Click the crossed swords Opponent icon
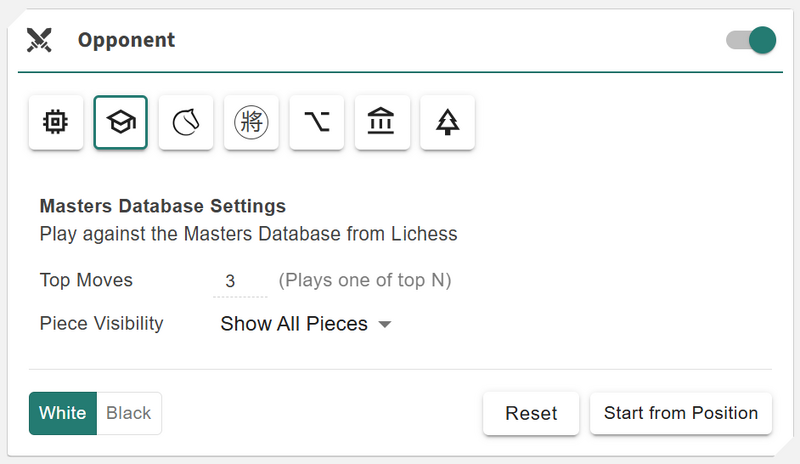This screenshot has width=800, height=464. [x=40, y=40]
